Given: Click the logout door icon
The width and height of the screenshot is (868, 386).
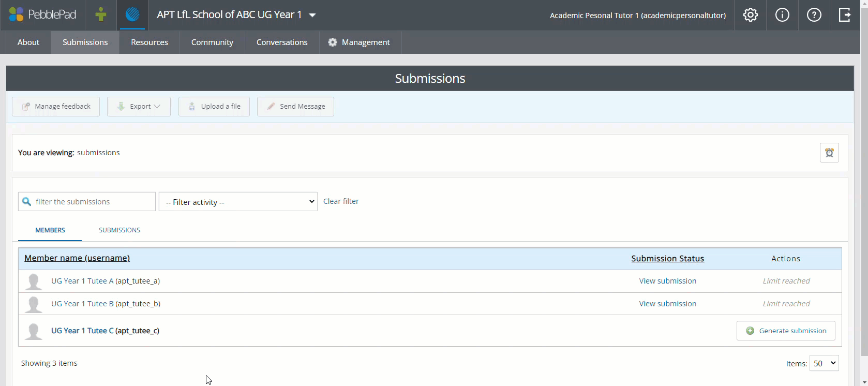Looking at the screenshot, I should point(845,15).
